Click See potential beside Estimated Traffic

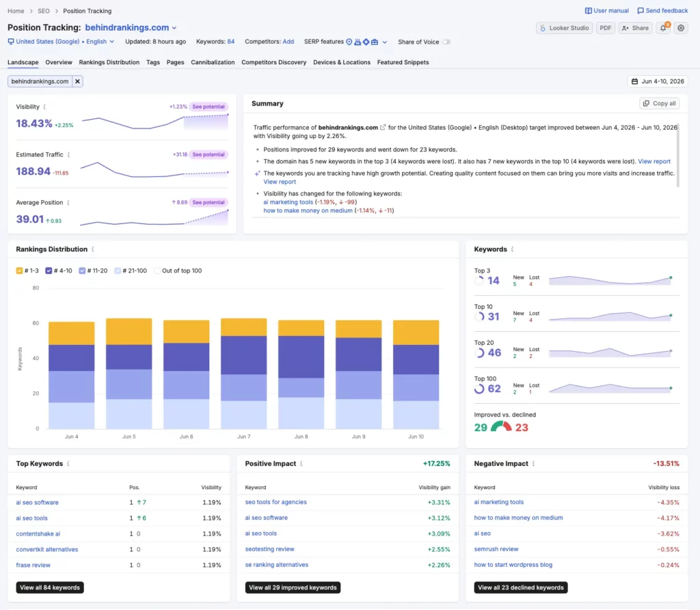(208, 154)
